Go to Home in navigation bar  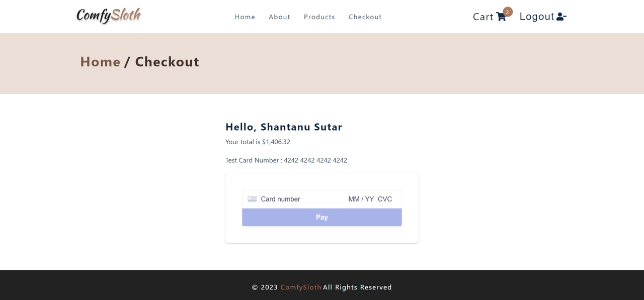tap(245, 17)
